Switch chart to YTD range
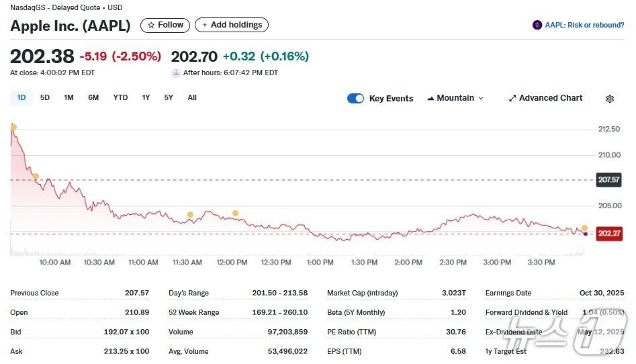Image resolution: width=636 pixels, height=364 pixels. point(120,97)
